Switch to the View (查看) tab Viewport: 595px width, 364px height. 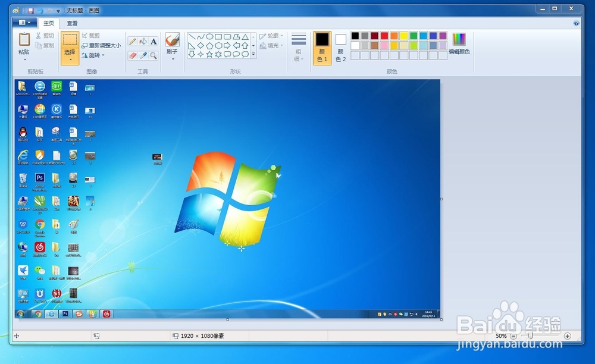[x=72, y=23]
